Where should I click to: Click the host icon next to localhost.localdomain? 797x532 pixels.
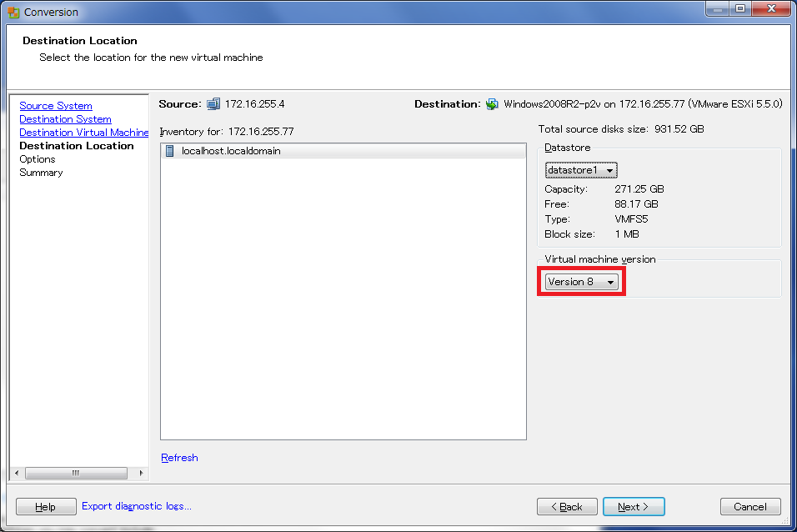(170, 151)
